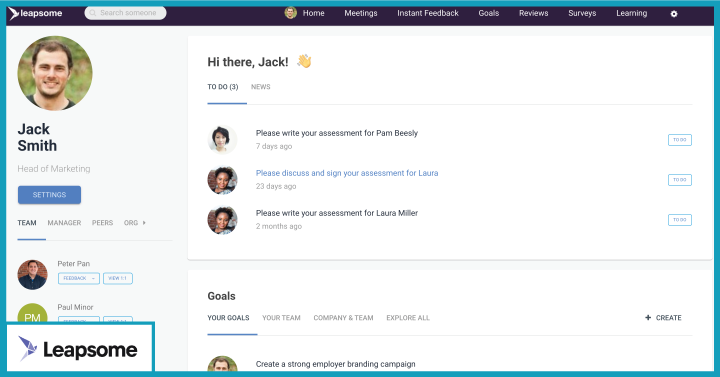Select the TO DO (3) tab
The height and width of the screenshot is (377, 720).
click(223, 87)
